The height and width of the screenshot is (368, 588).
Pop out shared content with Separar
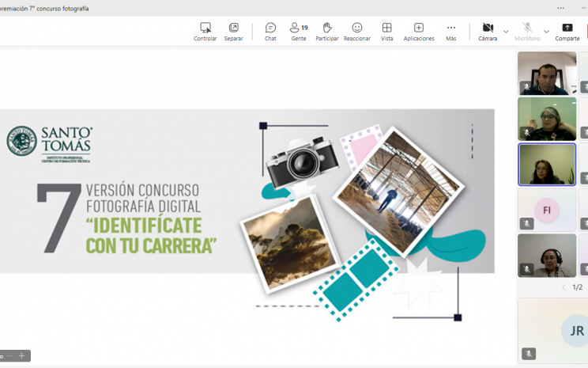(233, 32)
